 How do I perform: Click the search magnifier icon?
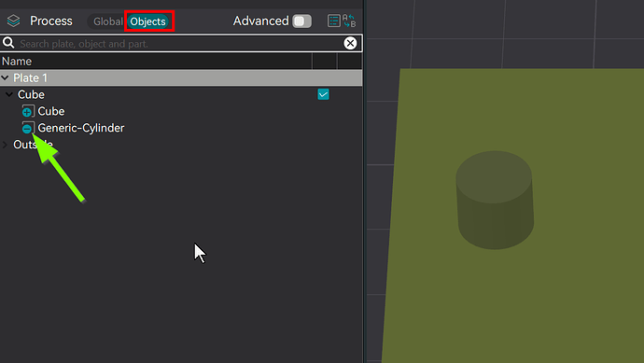[8, 43]
